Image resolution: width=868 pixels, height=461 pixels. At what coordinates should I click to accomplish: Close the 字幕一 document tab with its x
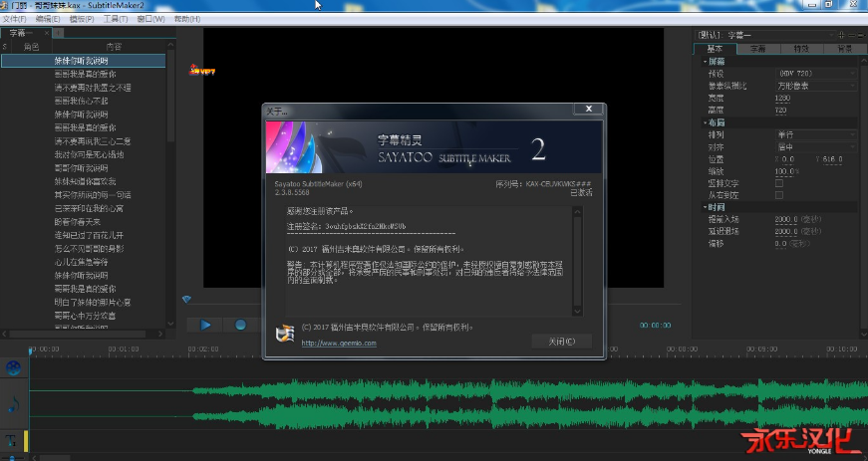(x=47, y=33)
